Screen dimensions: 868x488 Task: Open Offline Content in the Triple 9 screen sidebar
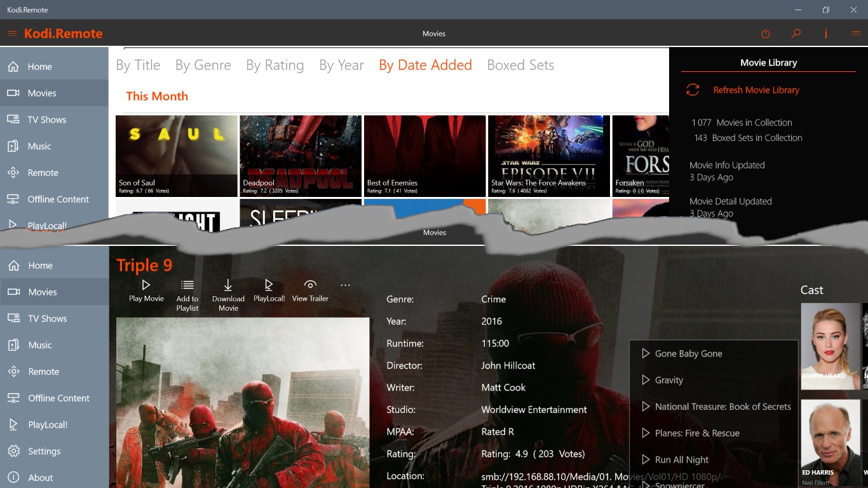tap(54, 398)
